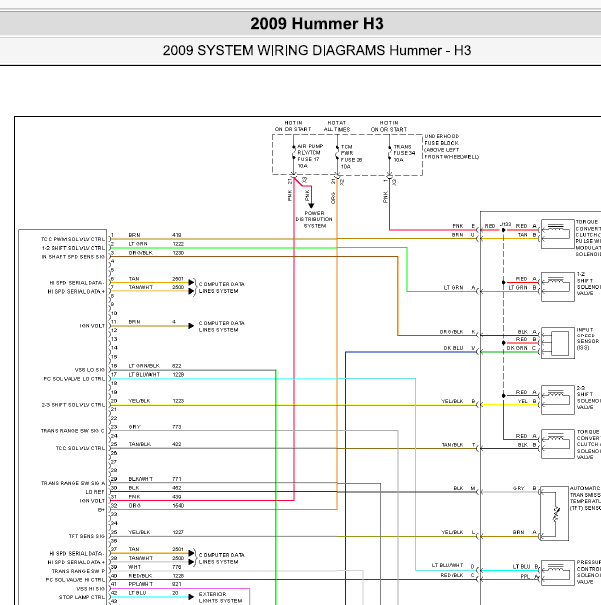Click the "2-3 SHIFT SOL VLV CTRL" pin label
The height and width of the screenshot is (605, 601).
(x=73, y=405)
